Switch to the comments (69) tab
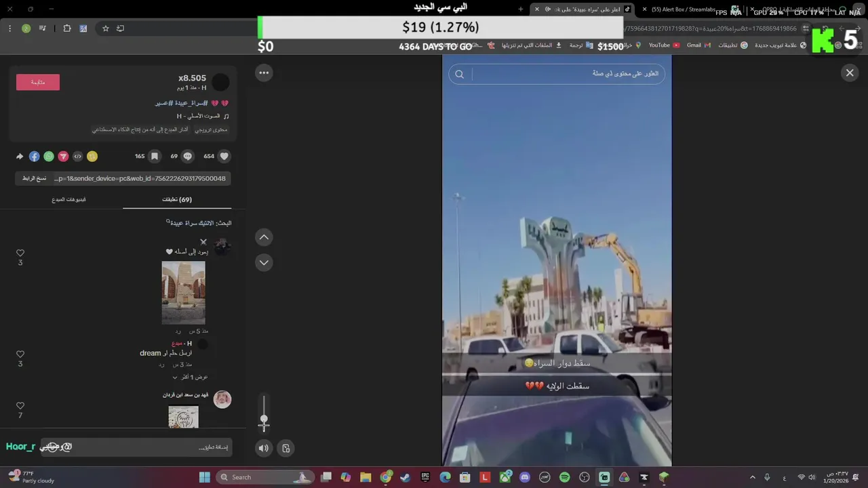The height and width of the screenshot is (488, 868). click(177, 199)
